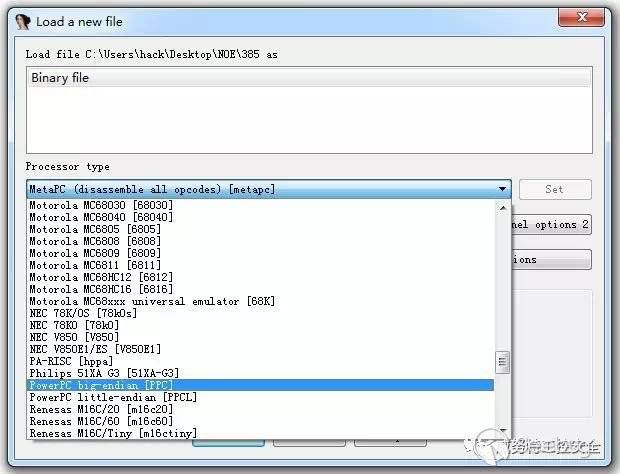Image resolution: width=620 pixels, height=474 pixels.
Task: Select NEC V850E1/ES [V850E1]
Action: click(261, 349)
